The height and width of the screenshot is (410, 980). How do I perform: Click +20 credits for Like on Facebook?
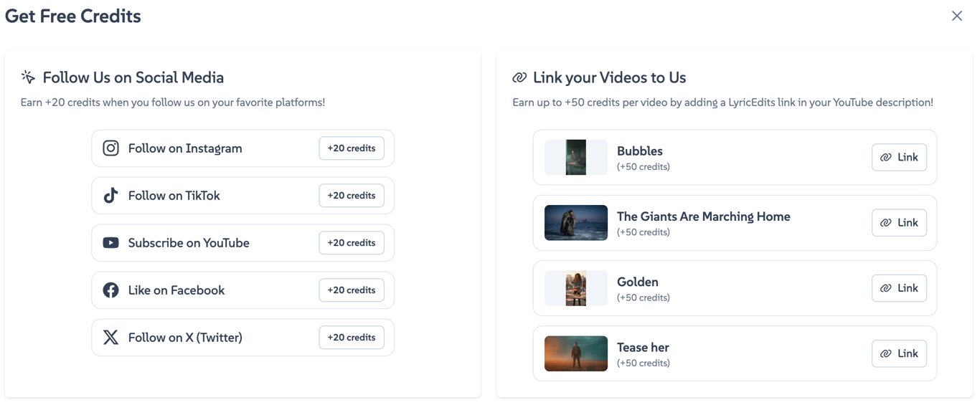(x=352, y=290)
